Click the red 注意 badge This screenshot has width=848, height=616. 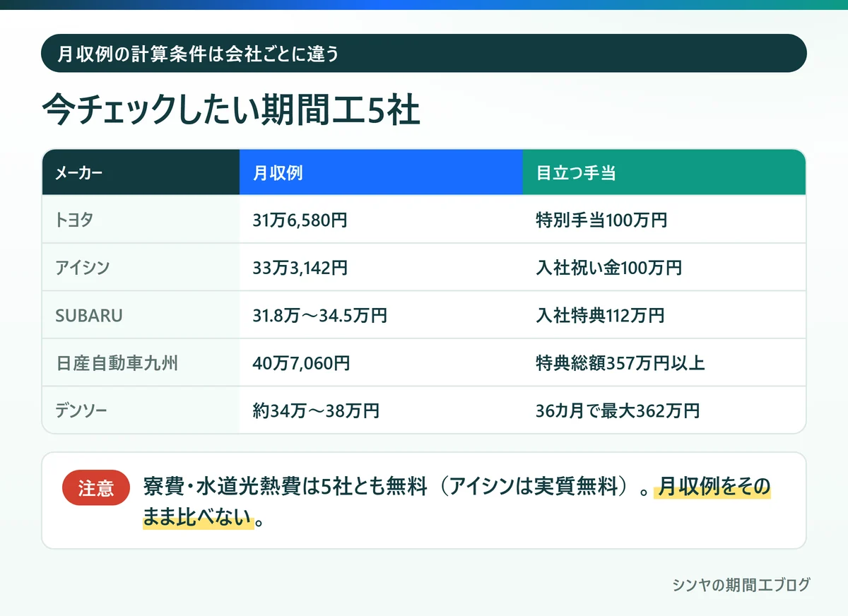96,487
